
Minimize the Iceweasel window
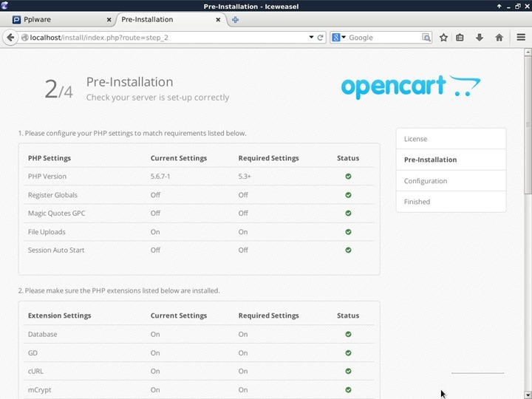tap(508, 6)
